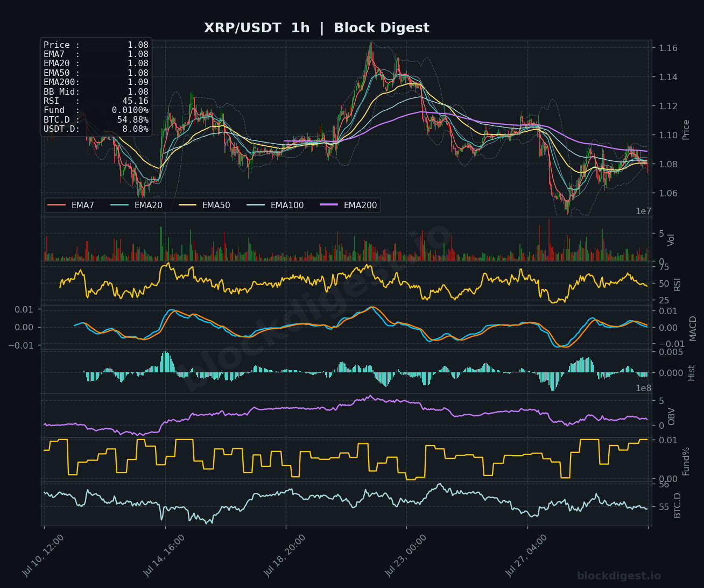Select the EMA100 legend entry

pos(275,206)
